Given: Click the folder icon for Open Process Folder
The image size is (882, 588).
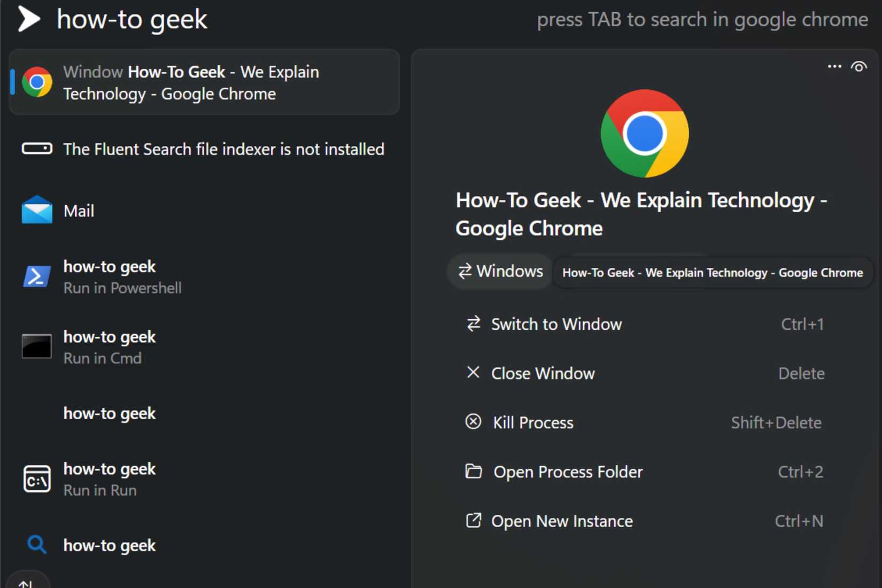Looking at the screenshot, I should pos(474,471).
